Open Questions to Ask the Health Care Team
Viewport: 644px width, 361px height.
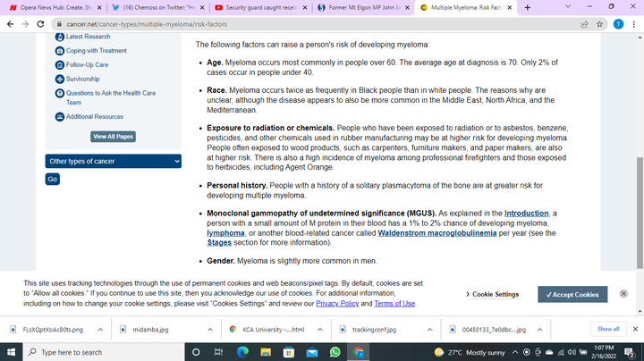pos(111,97)
